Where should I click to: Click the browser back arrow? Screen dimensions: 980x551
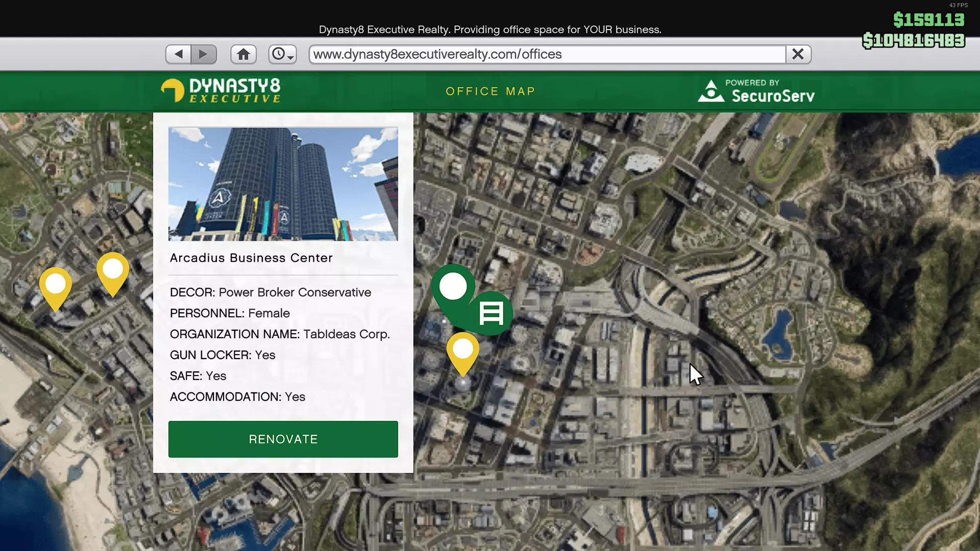coord(178,54)
